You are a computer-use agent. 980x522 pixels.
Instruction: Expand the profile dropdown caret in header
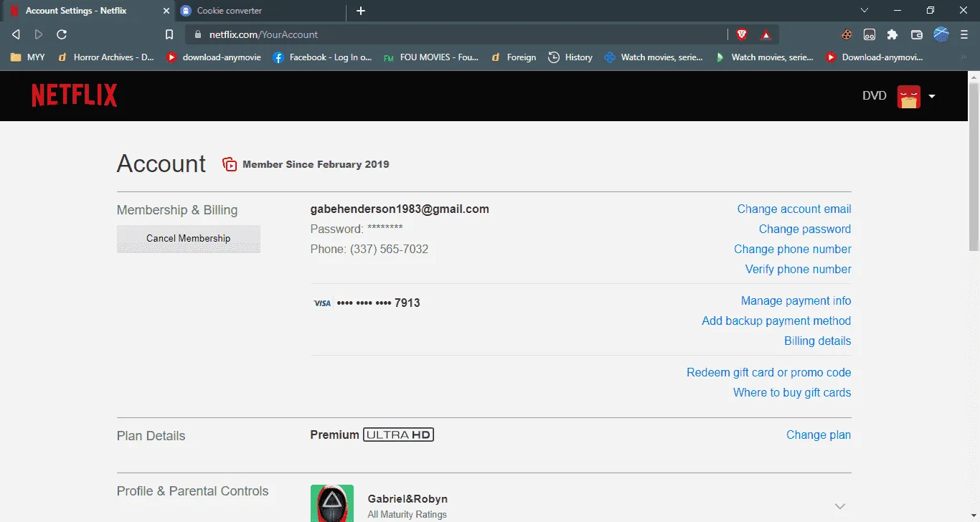point(932,96)
